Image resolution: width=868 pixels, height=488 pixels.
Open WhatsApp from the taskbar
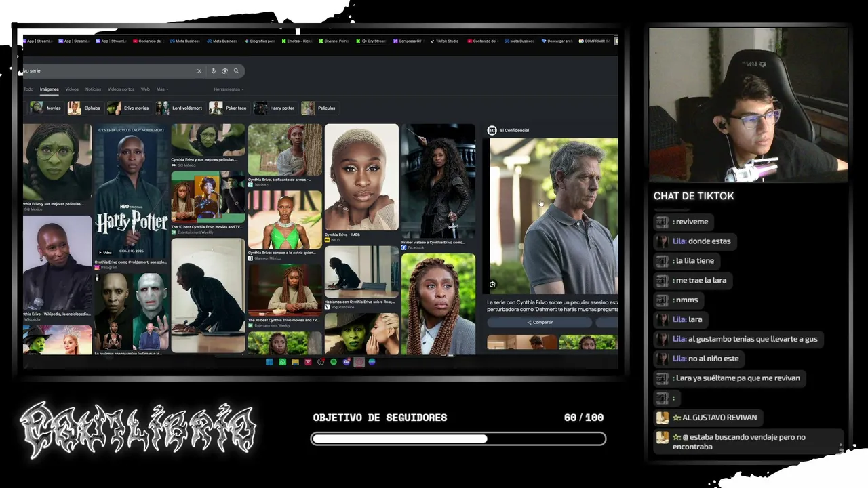282,362
